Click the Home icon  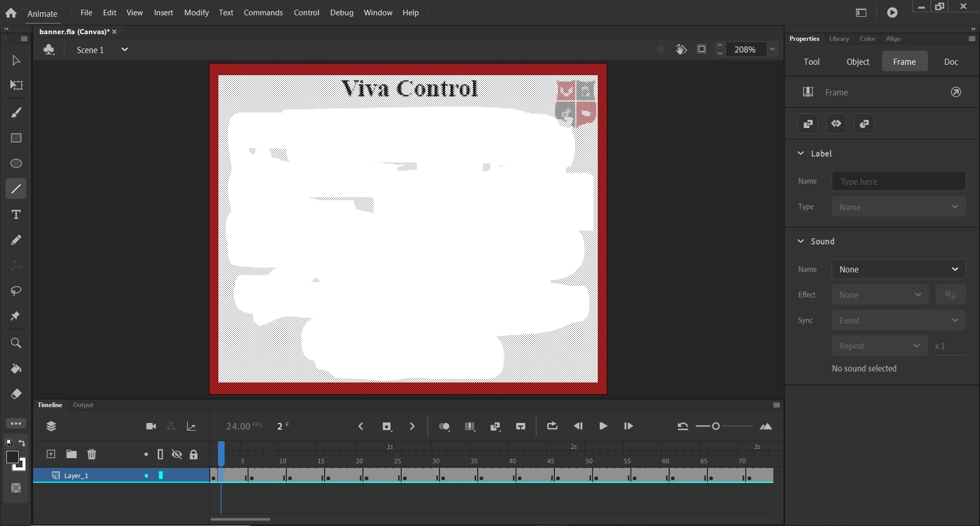pyautogui.click(x=11, y=13)
